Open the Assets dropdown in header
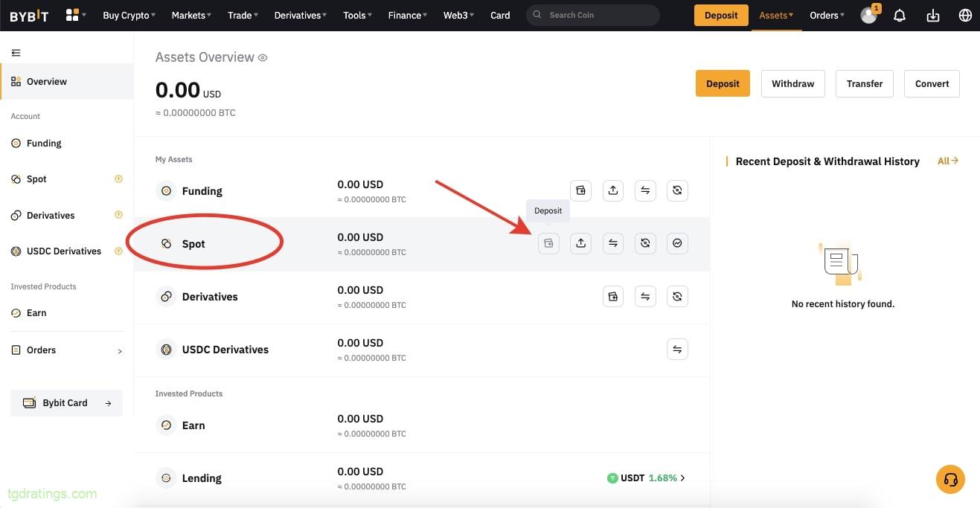This screenshot has width=980, height=508. [776, 15]
